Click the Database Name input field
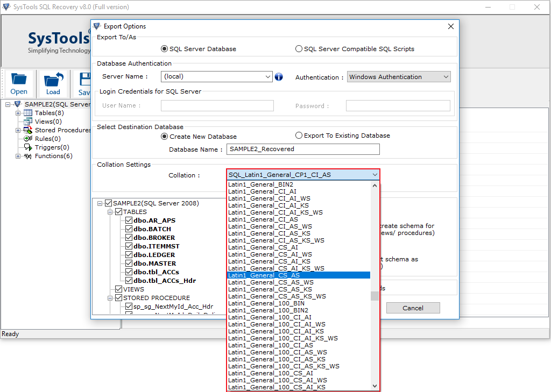Screen dimensions: 551x392 303,149
